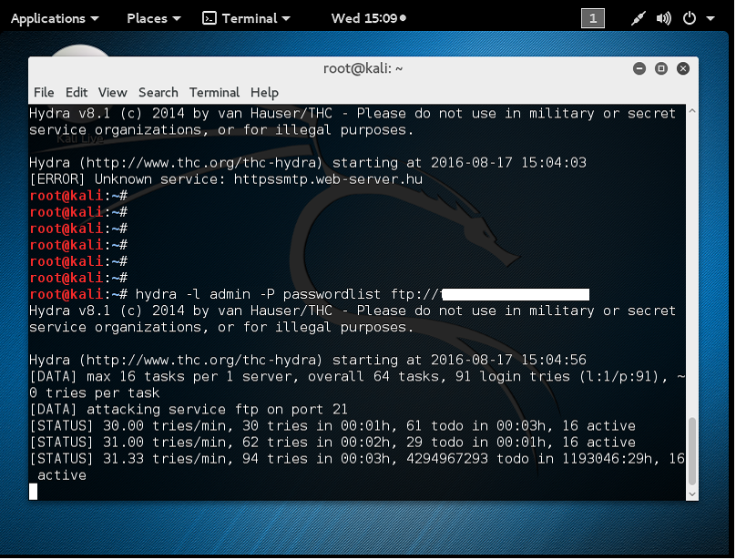Open the File menu in the terminal

[x=44, y=92]
